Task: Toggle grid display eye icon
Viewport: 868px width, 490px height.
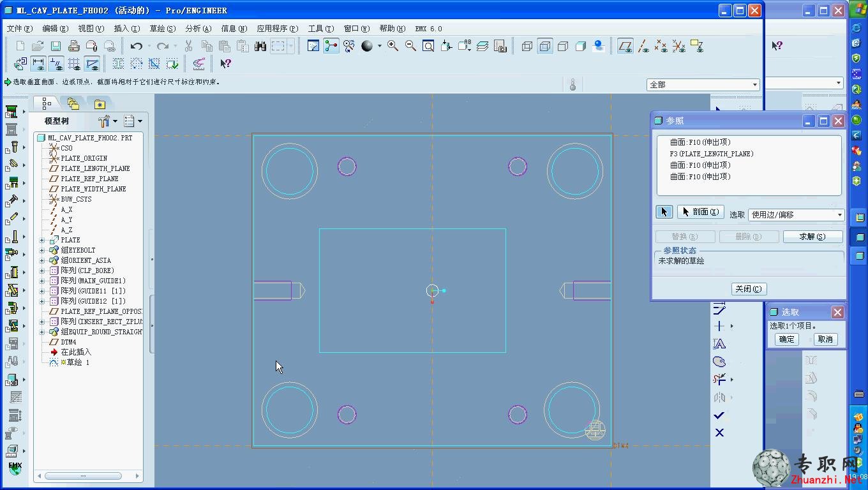Action: [75, 64]
